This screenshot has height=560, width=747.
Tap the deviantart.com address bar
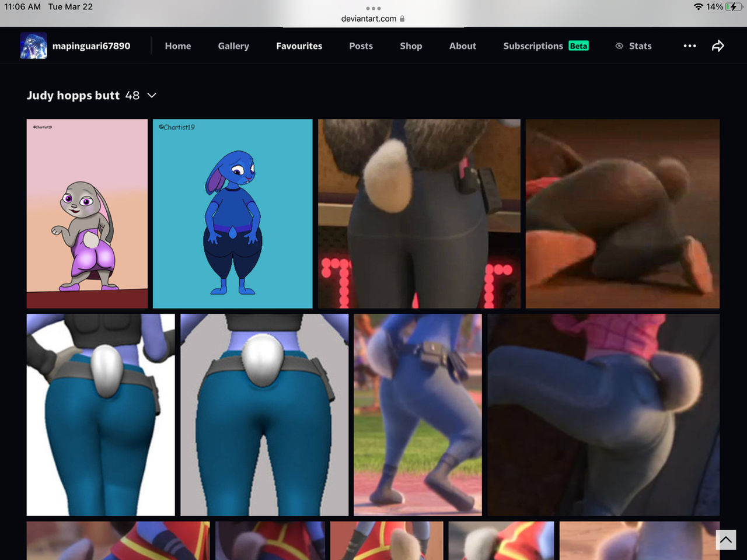[373, 19]
